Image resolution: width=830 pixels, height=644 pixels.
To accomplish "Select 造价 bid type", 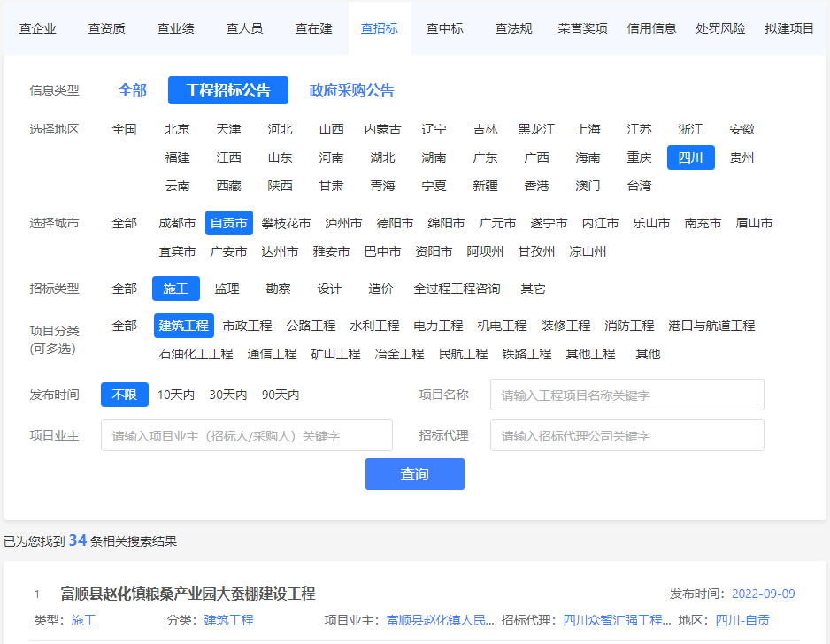I will tap(381, 288).
